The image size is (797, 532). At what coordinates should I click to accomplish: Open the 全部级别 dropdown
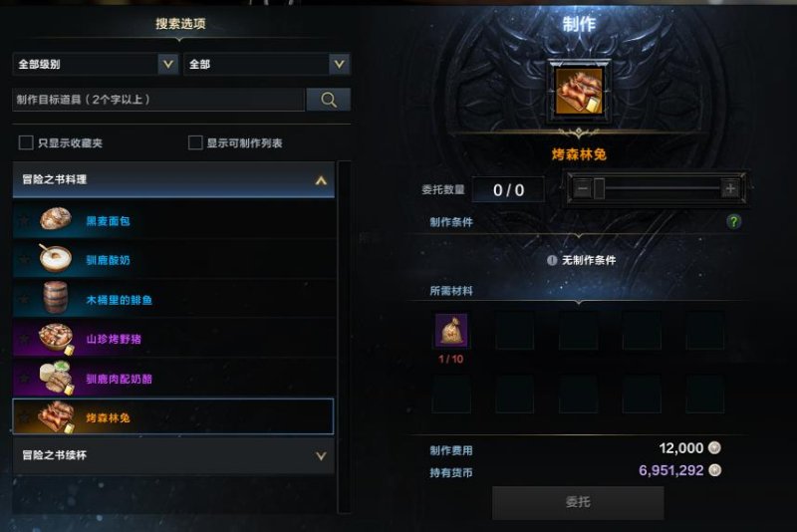pyautogui.click(x=95, y=65)
